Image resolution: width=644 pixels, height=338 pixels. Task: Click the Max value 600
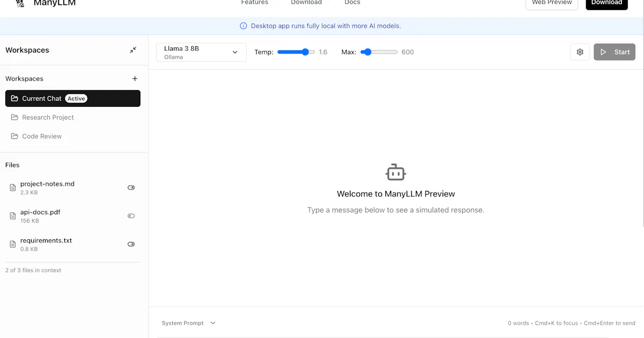pyautogui.click(x=408, y=52)
